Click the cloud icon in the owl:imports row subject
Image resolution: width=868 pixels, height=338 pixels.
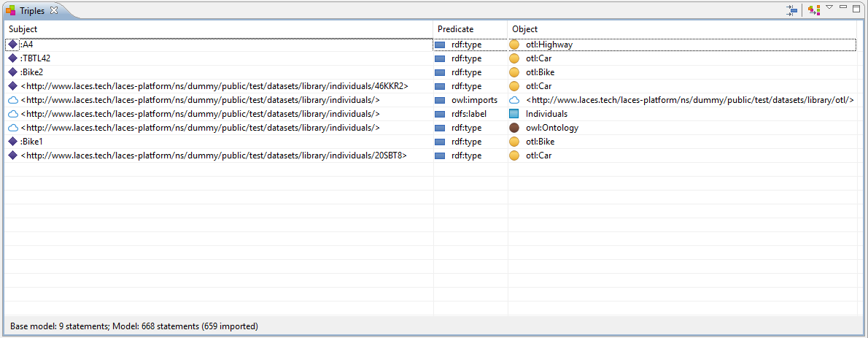pos(12,100)
